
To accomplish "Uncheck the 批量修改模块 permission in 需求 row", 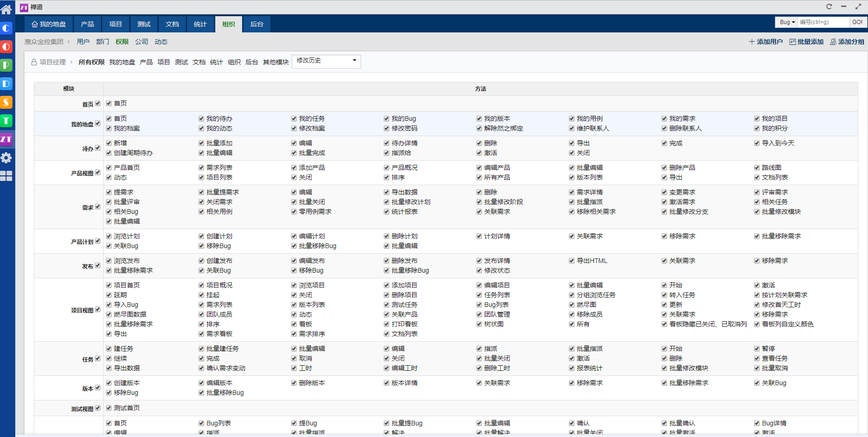I will click(757, 212).
